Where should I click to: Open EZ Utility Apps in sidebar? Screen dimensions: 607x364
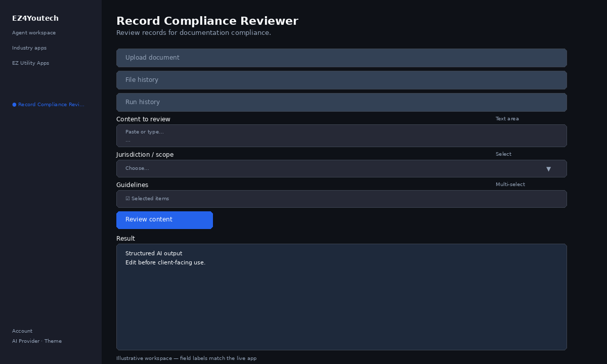[x=30, y=63]
